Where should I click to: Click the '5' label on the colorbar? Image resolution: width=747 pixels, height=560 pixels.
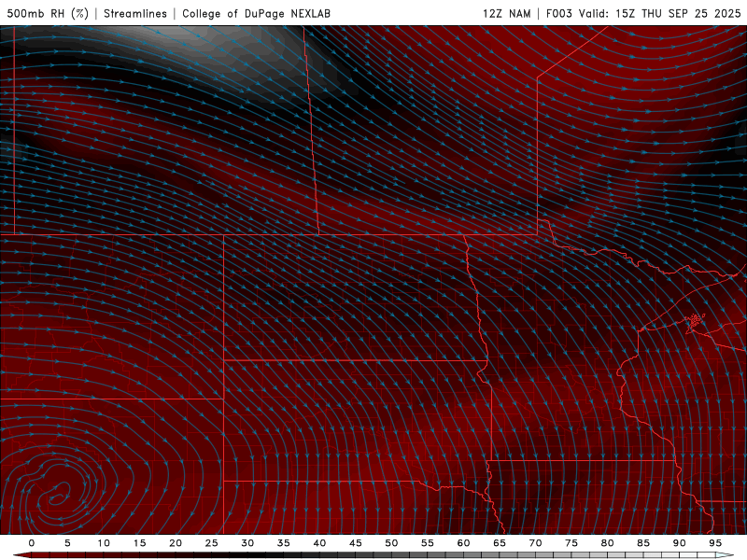tap(67, 543)
